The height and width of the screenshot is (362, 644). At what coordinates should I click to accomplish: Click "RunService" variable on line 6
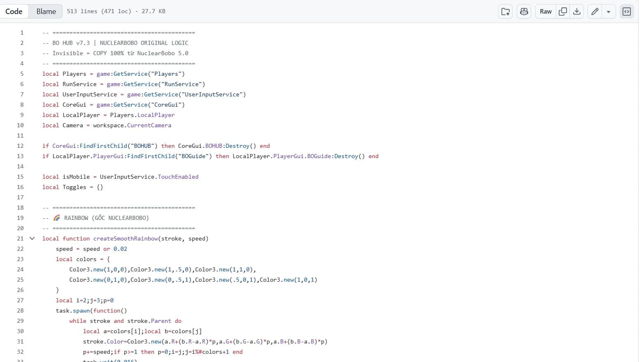pos(80,84)
